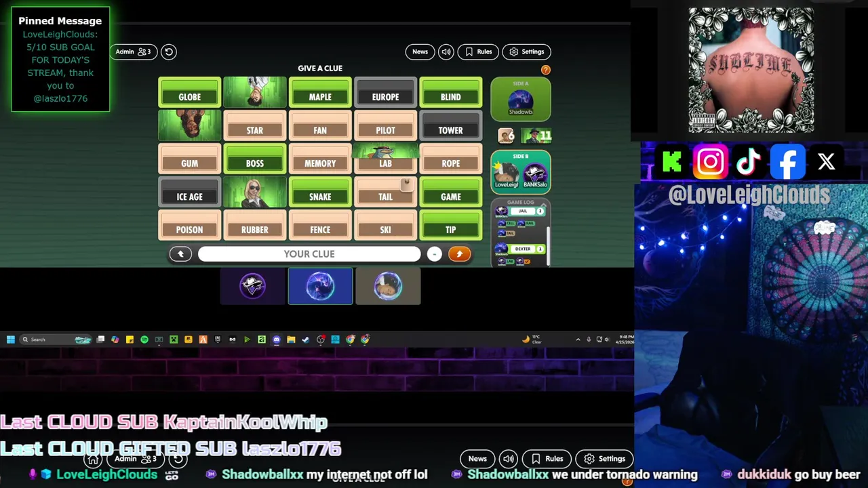
Task: Open Spotify from the taskbar
Action: (x=144, y=340)
